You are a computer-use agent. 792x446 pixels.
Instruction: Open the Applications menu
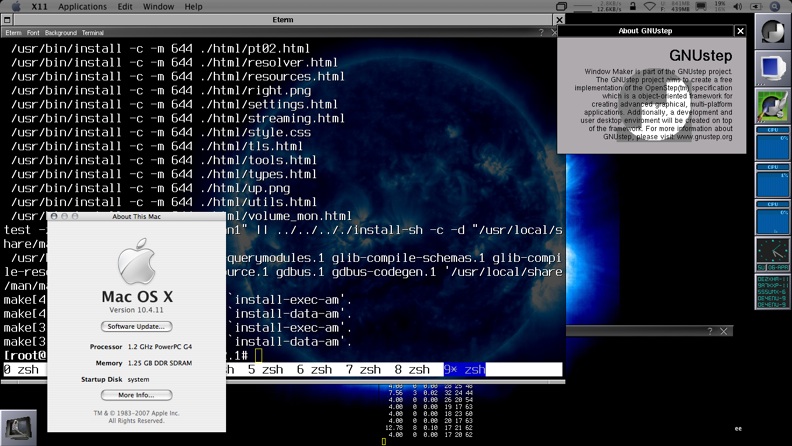[x=82, y=7]
